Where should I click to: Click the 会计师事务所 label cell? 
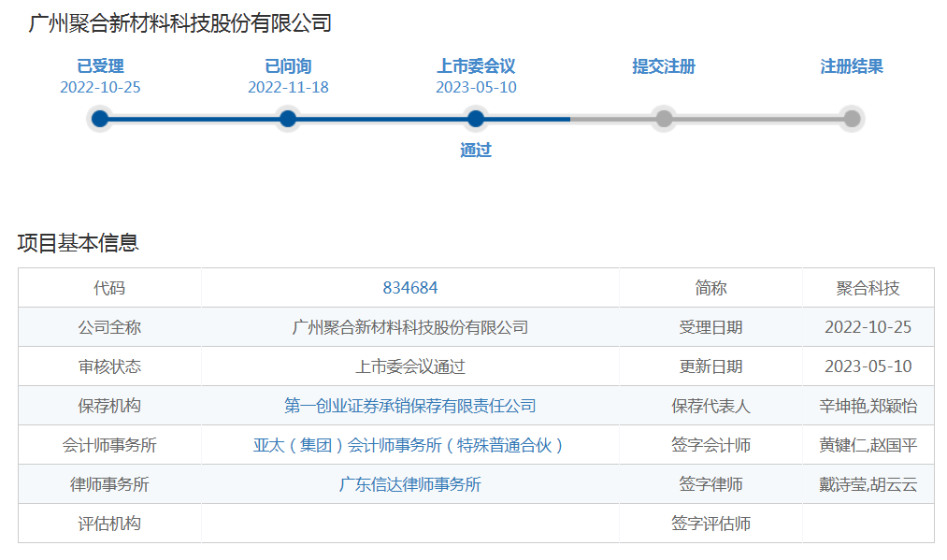coord(109,445)
